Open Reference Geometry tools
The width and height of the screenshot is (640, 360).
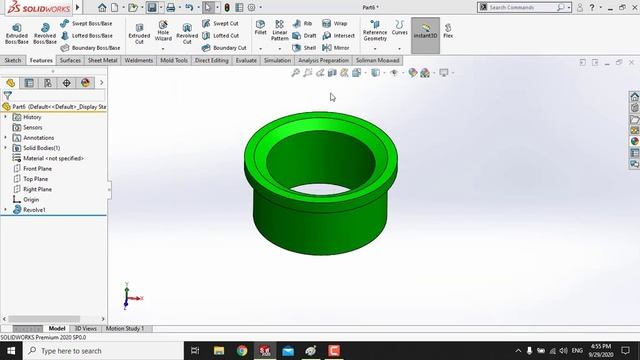click(375, 31)
